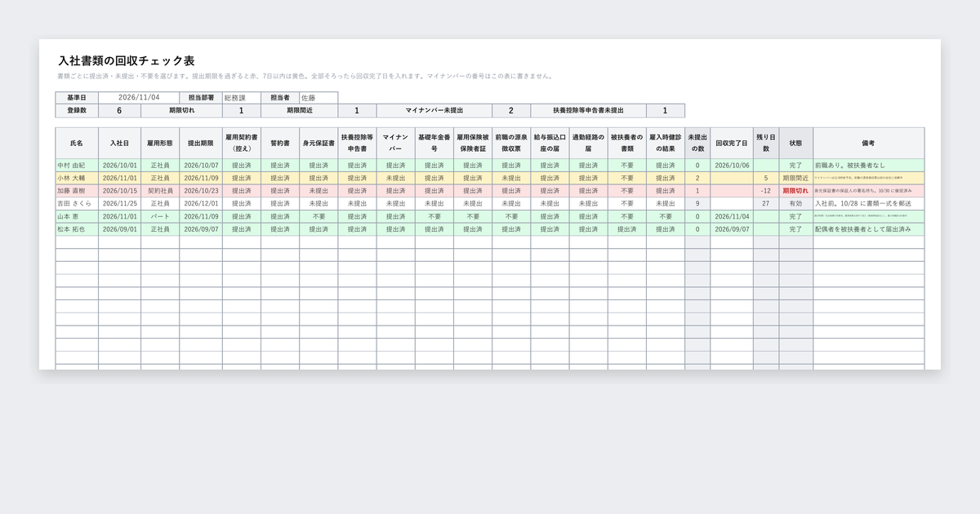Select the 状態 column header

pos(795,143)
